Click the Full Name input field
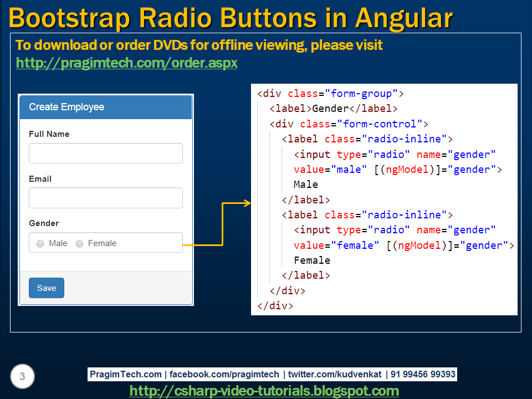 (105, 153)
